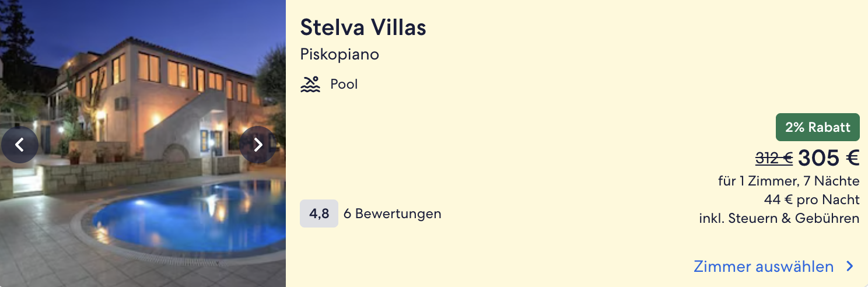868x287 pixels.
Task: Advance to the next hotel photo
Action: tap(258, 144)
